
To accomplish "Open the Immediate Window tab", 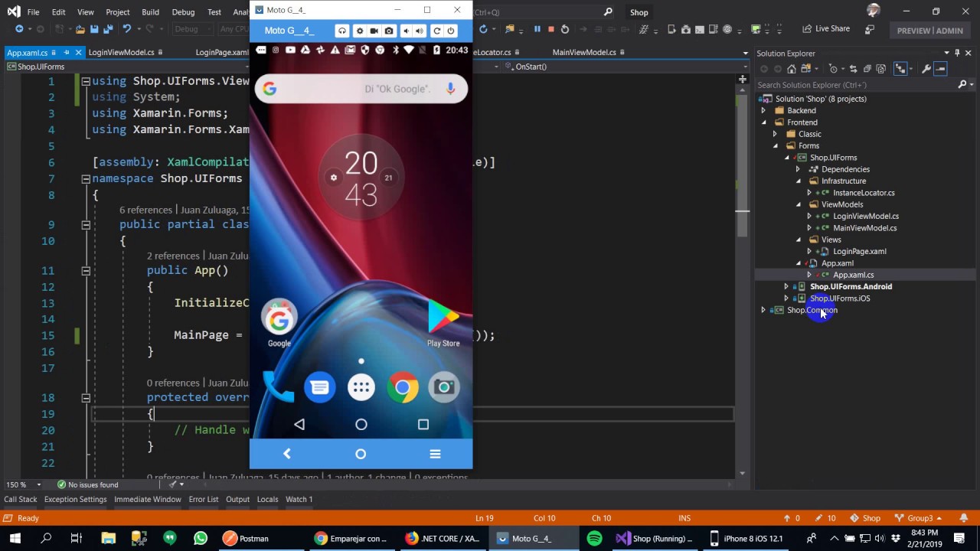I will click(x=148, y=499).
